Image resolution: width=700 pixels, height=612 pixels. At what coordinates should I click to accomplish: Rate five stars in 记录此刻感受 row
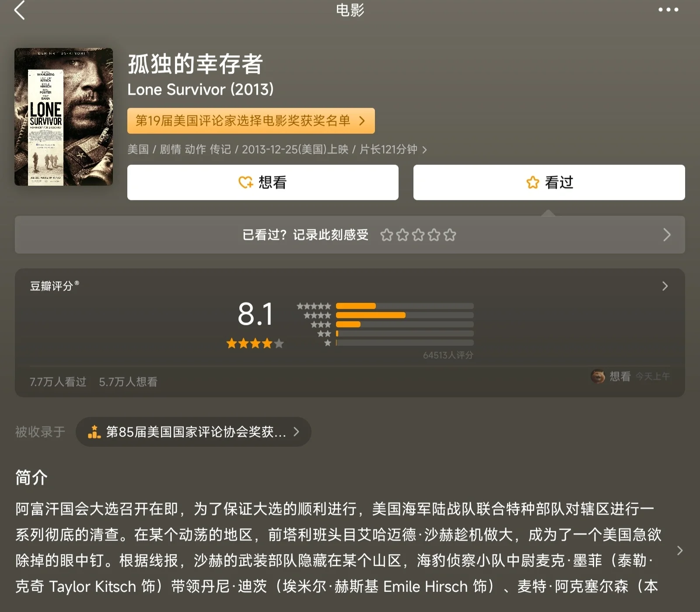pos(450,235)
